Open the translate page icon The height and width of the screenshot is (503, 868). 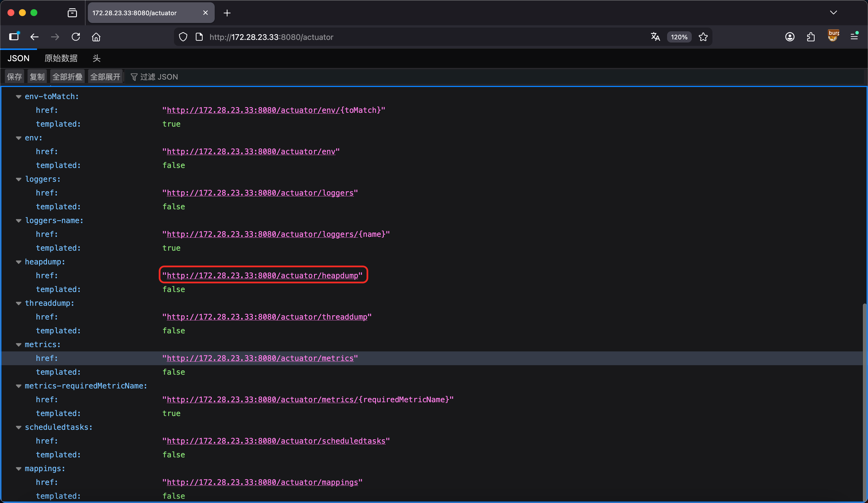(655, 37)
